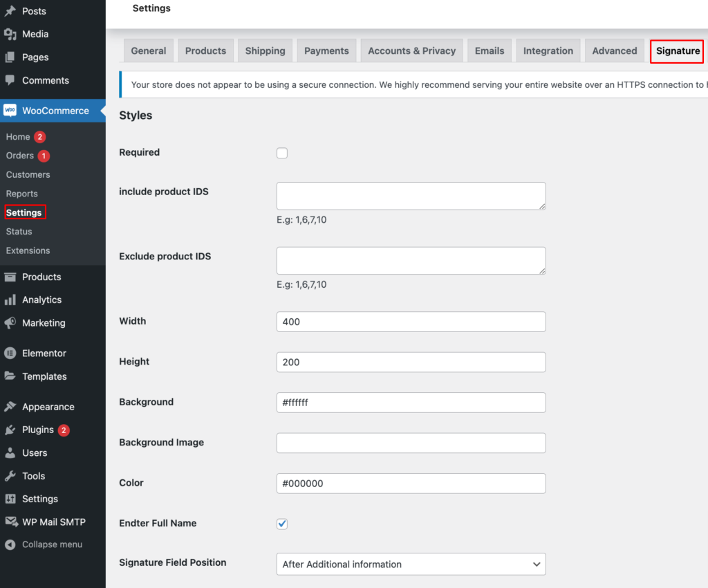Open the Accounts & Privacy tab
708x588 pixels.
(x=411, y=50)
